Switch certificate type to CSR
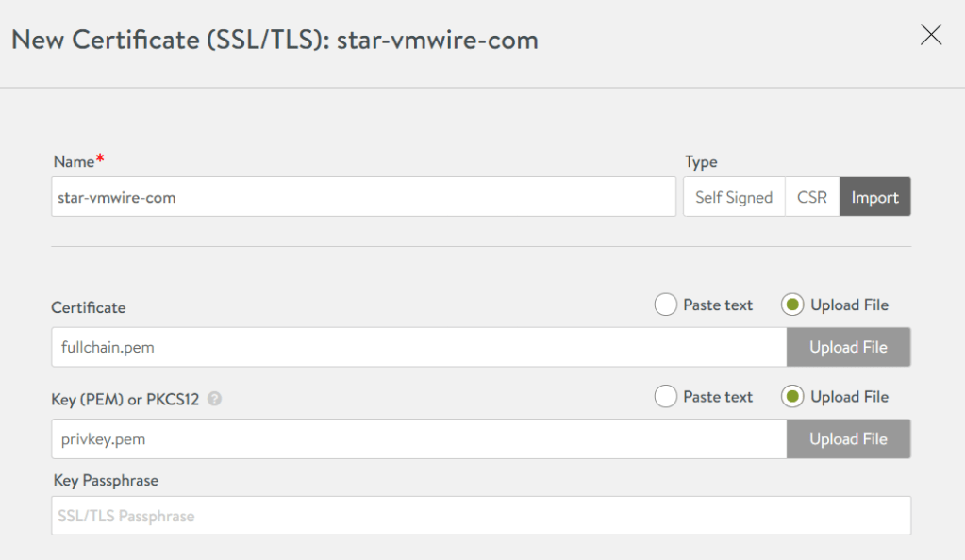 (811, 197)
